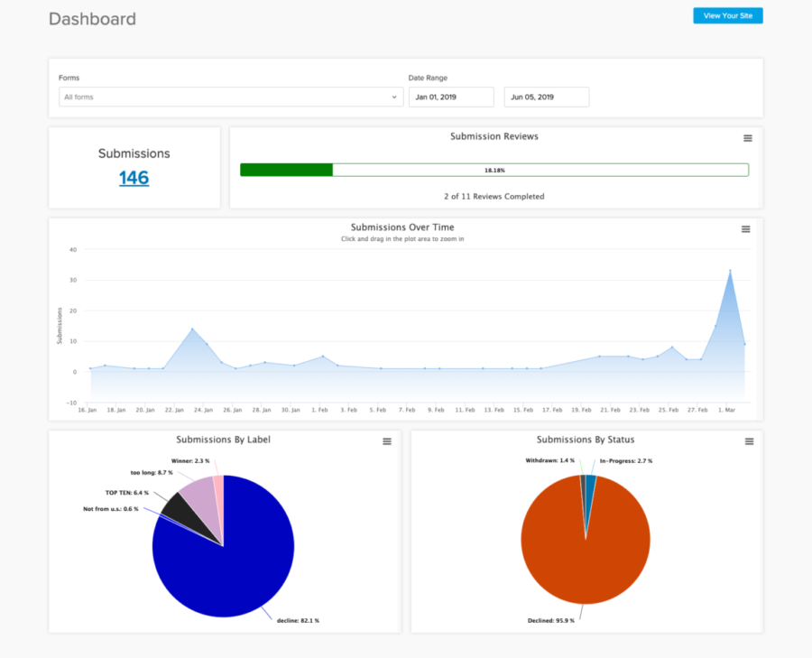812x658 pixels.
Task: Open the Submission Reviews chart context menu
Action: pos(747,138)
